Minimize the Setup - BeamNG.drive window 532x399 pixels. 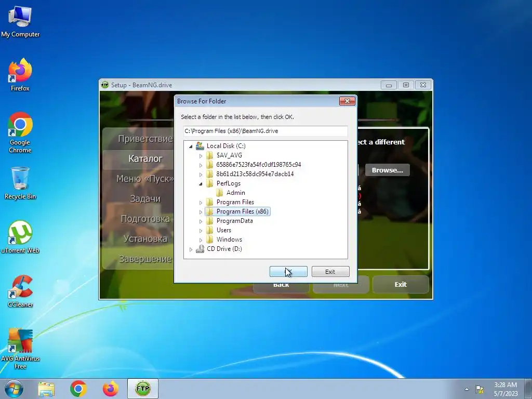pos(389,85)
